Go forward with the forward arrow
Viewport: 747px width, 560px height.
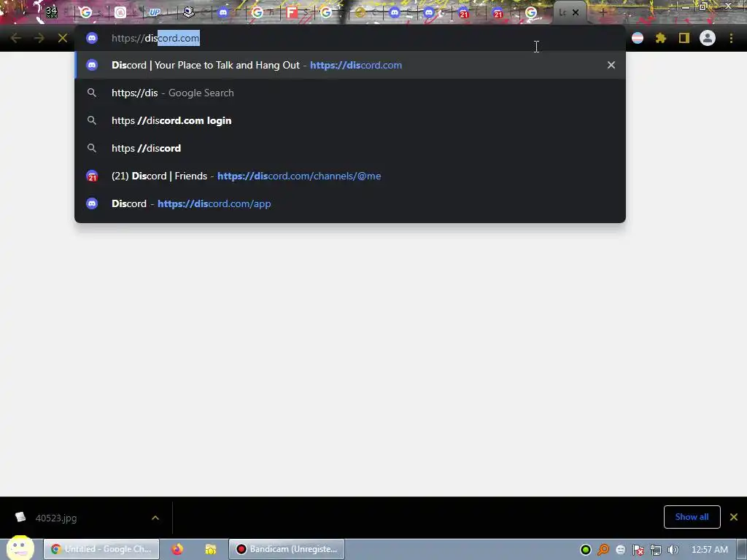[x=39, y=38]
